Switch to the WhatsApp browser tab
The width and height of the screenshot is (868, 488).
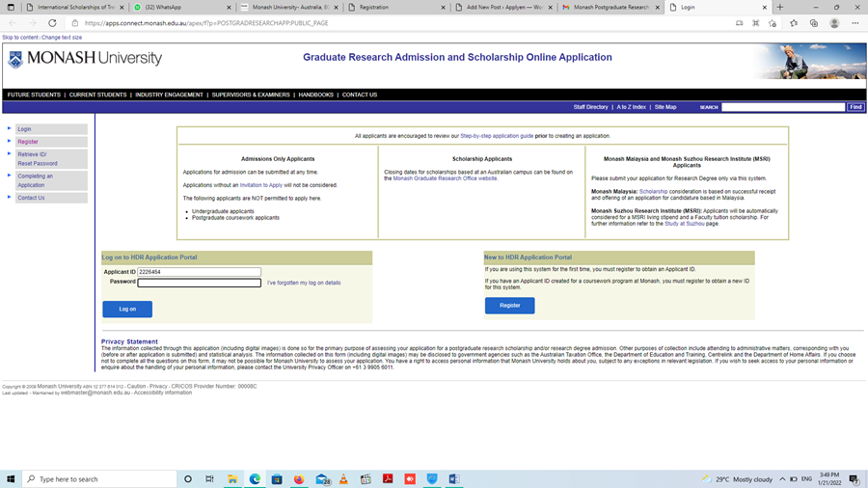(180, 7)
